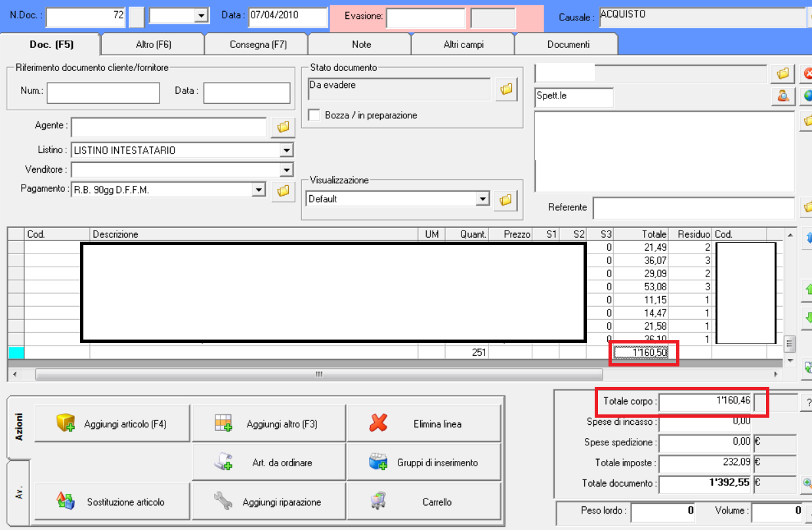Screen dimensions: 812x530
Task: Click the Prezzo column header
Action: [510, 234]
